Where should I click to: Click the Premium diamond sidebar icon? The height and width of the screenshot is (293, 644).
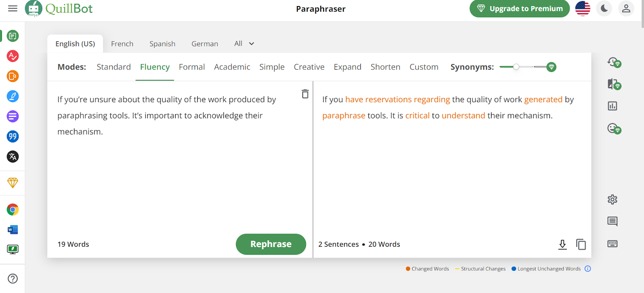[13, 183]
